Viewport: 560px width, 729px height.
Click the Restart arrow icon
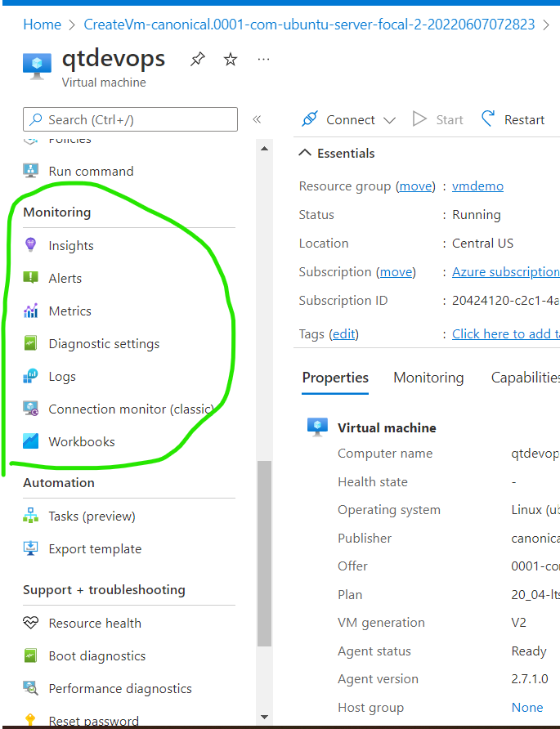click(x=487, y=119)
